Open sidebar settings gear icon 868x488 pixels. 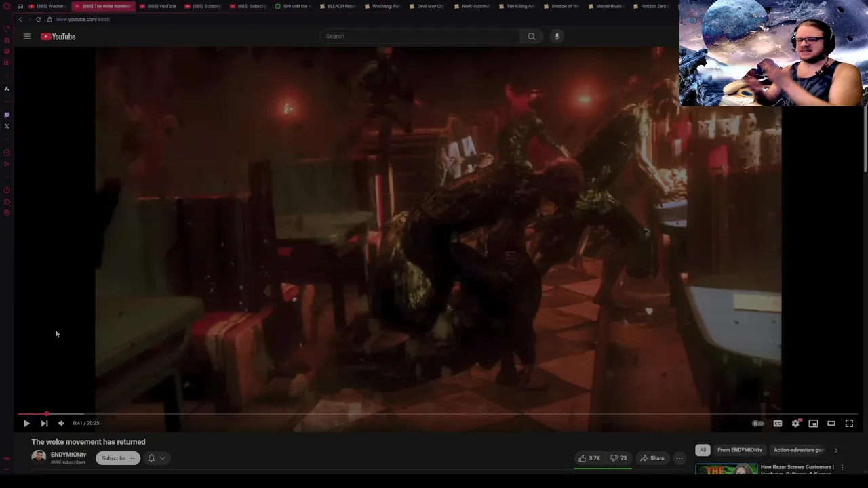point(7,213)
